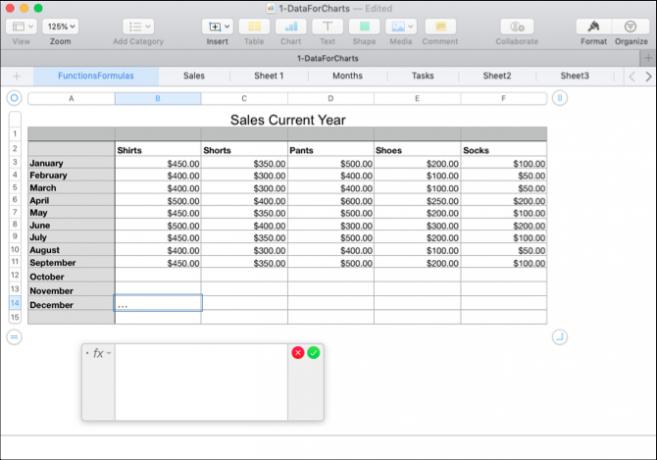
Task: Click the Collaborate toolbar icon
Action: tap(517, 26)
